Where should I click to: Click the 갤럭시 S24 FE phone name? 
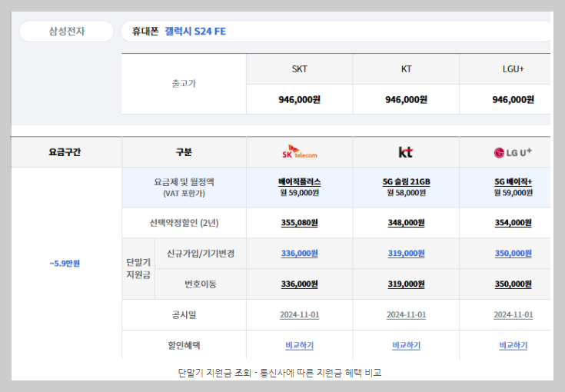195,32
